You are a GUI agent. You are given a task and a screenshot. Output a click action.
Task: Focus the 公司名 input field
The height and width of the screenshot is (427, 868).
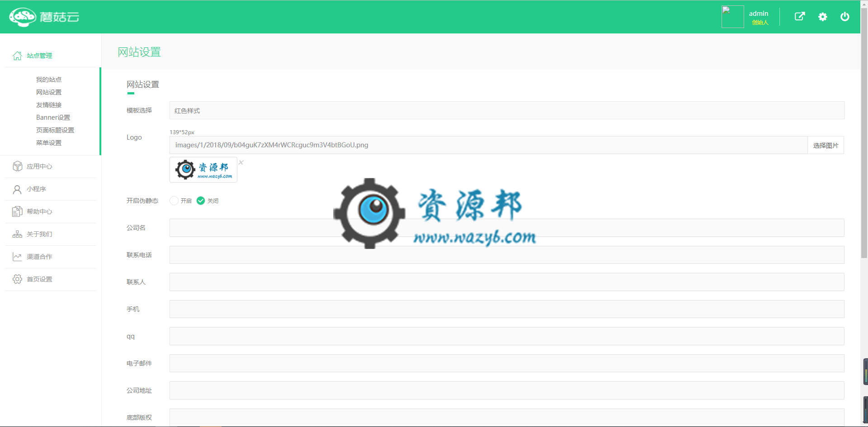pyautogui.click(x=507, y=228)
